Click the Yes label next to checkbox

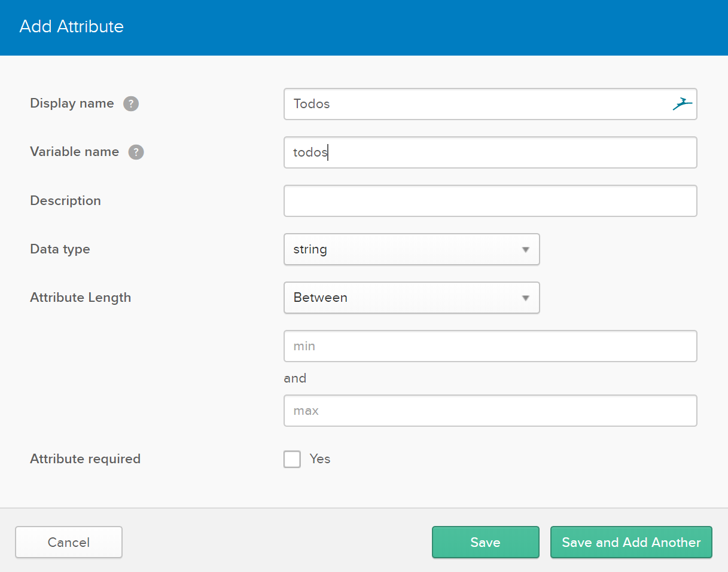pyautogui.click(x=320, y=459)
